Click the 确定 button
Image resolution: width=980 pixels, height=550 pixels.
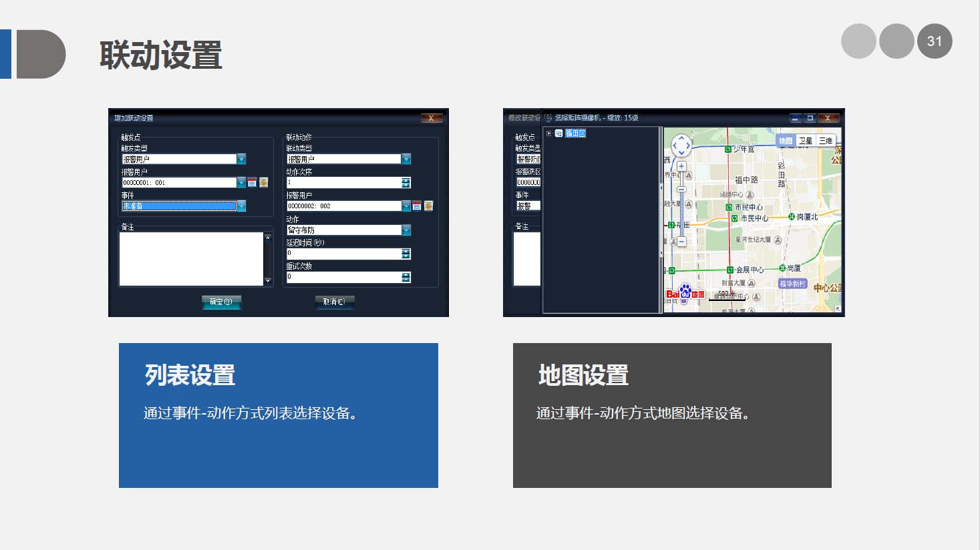point(221,302)
